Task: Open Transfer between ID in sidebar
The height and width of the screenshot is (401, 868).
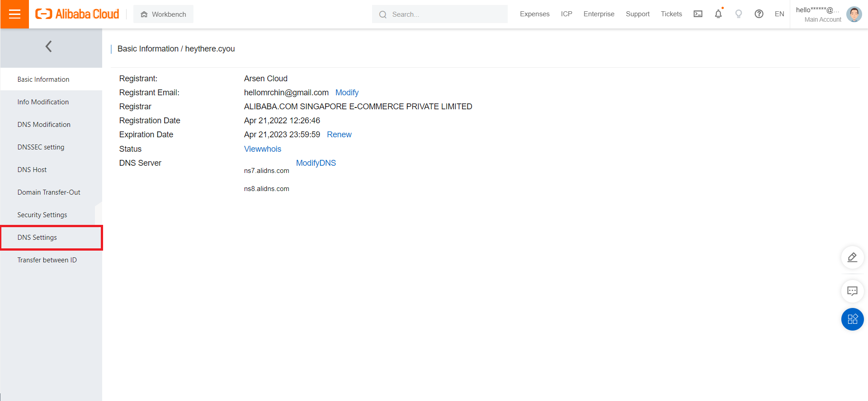Action: tap(51, 260)
